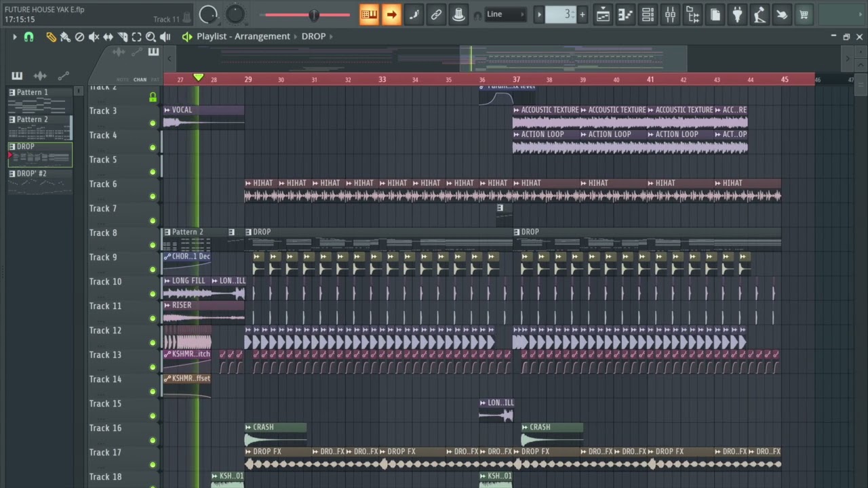The height and width of the screenshot is (488, 868).
Task: Open the Channel rack view button
Action: coord(648,14)
